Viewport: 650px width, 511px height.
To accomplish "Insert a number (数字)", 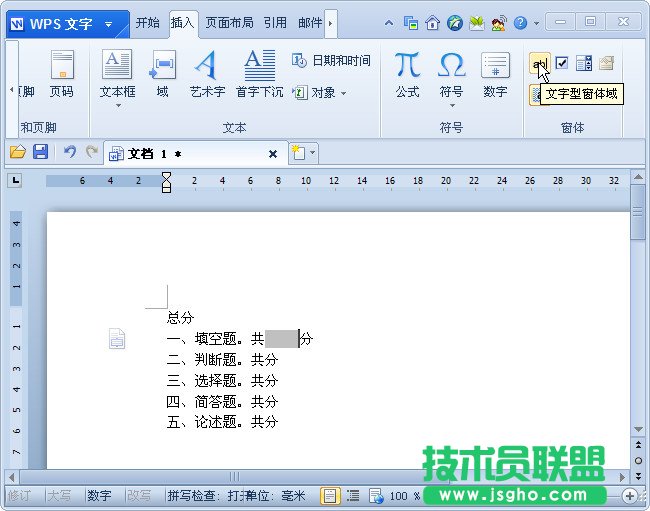I will (495, 74).
